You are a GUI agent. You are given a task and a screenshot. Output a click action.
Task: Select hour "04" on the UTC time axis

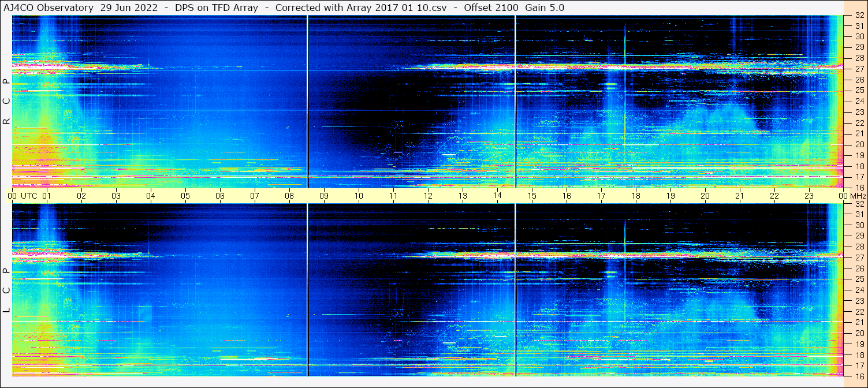[151, 196]
